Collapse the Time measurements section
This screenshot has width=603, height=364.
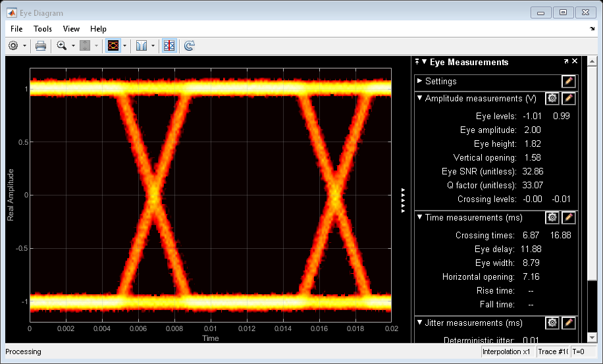click(419, 217)
